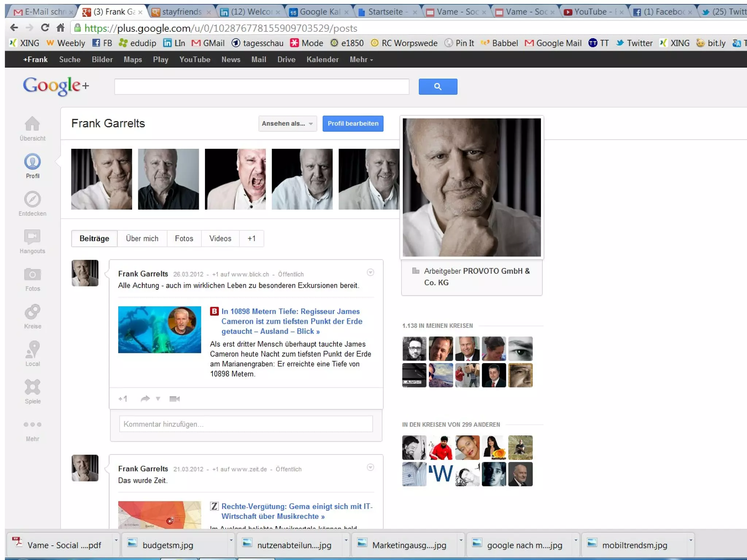Switch to the Über mich tab
Image resolution: width=747 pixels, height=560 pixels.
[x=142, y=238]
